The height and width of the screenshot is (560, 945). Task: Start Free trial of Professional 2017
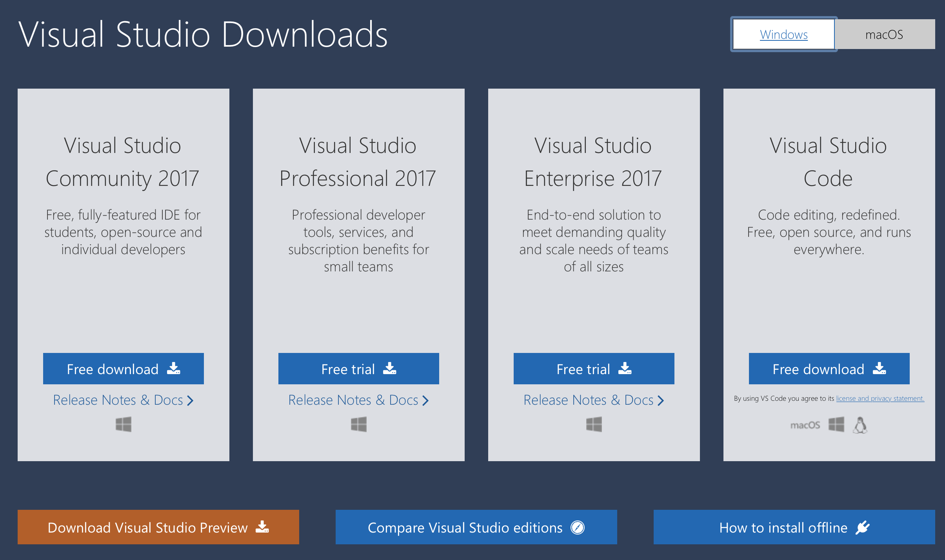pos(359,369)
